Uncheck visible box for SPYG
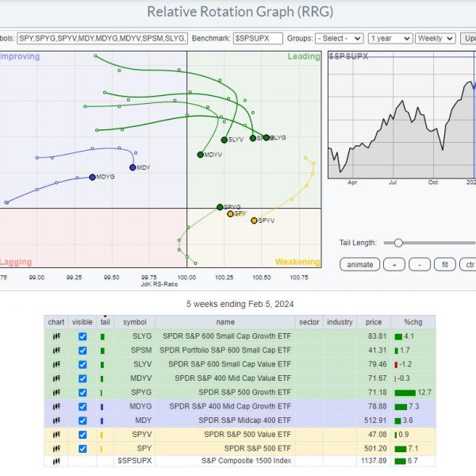This screenshot has height=476, width=476. click(83, 392)
